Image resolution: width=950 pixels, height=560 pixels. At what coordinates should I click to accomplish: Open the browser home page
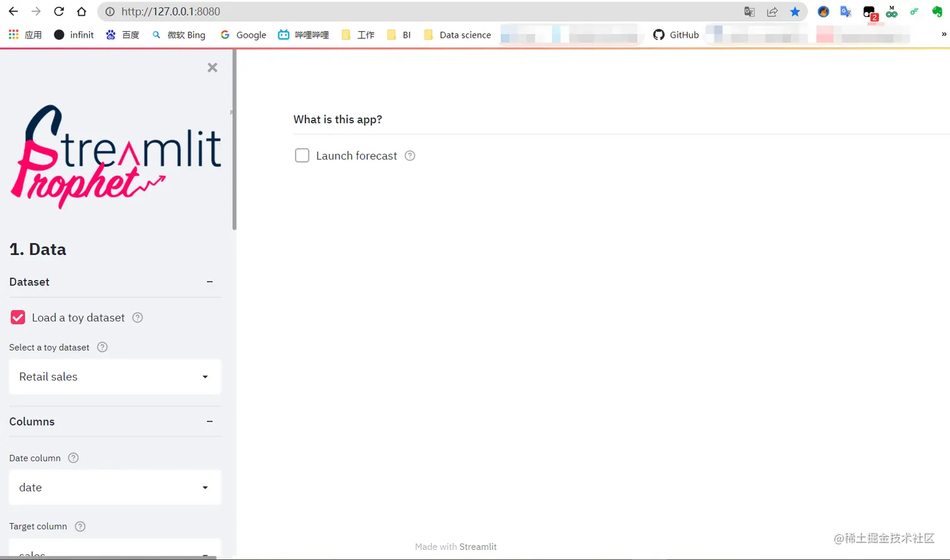[x=82, y=11]
